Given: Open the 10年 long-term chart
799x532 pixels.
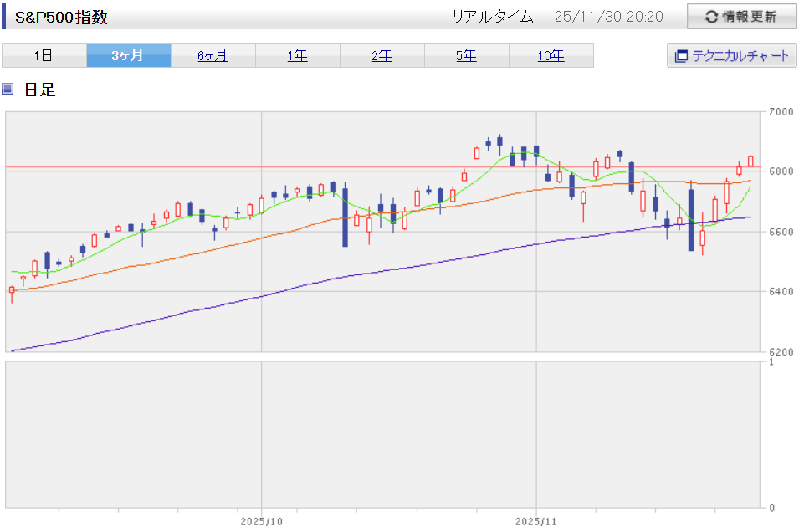Looking at the screenshot, I should (551, 56).
